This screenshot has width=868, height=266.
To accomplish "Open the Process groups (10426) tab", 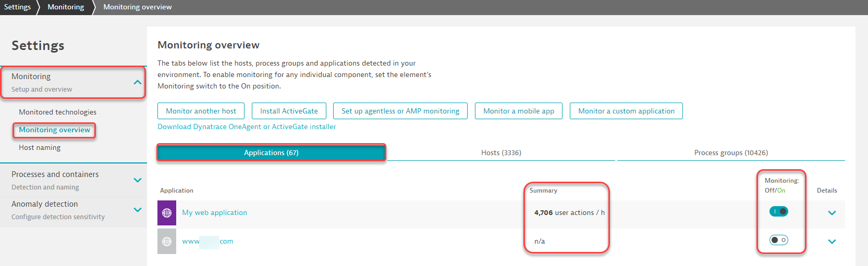I will pos(730,153).
